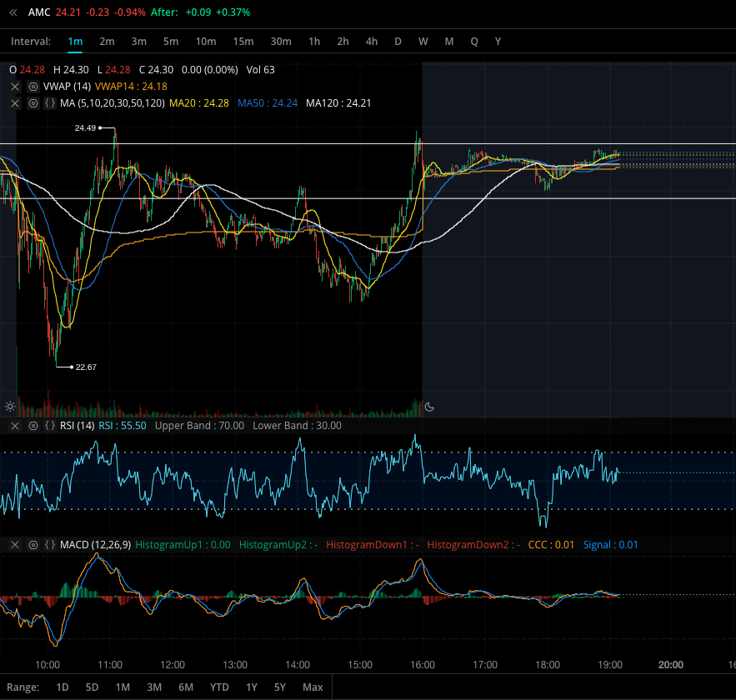Switch to the weekly W interval
The image size is (736, 700).
tap(423, 42)
